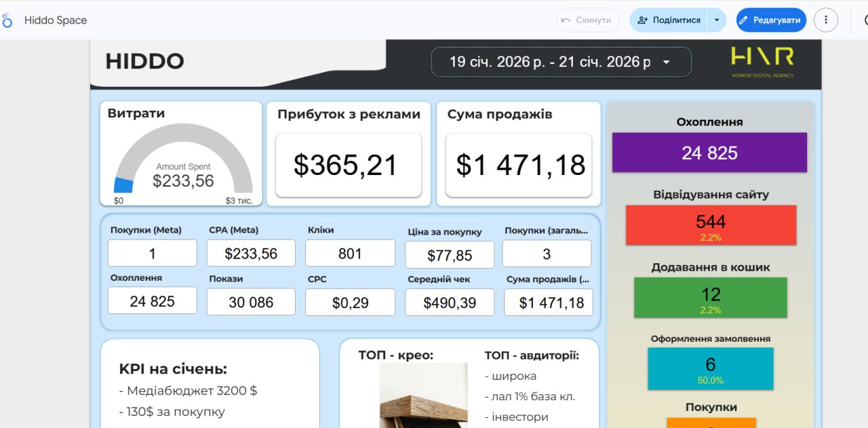The image size is (868, 428).
Task: Click the KPI на січень heading
Action: click(173, 369)
